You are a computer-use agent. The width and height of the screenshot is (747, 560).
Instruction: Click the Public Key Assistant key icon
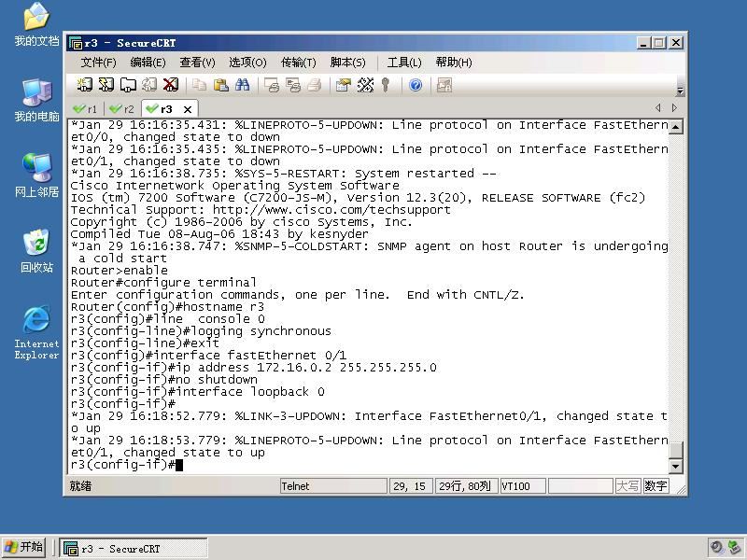(x=386, y=85)
